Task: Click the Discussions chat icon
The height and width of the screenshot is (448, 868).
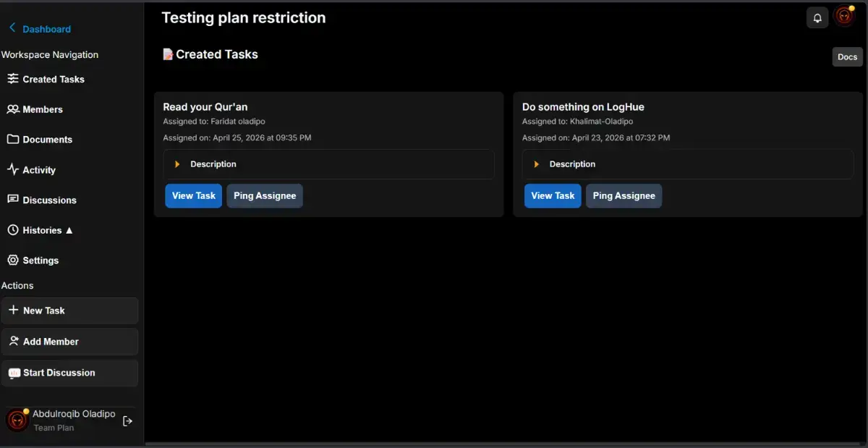Action: point(13,200)
